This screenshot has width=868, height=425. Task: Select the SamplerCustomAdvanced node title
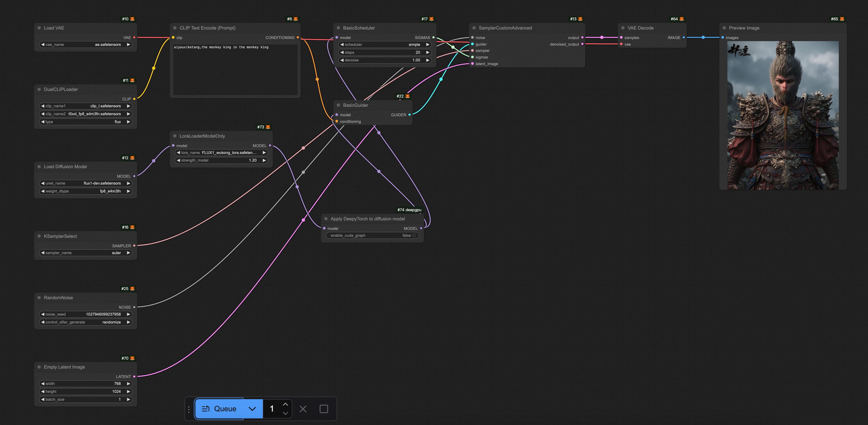click(505, 28)
